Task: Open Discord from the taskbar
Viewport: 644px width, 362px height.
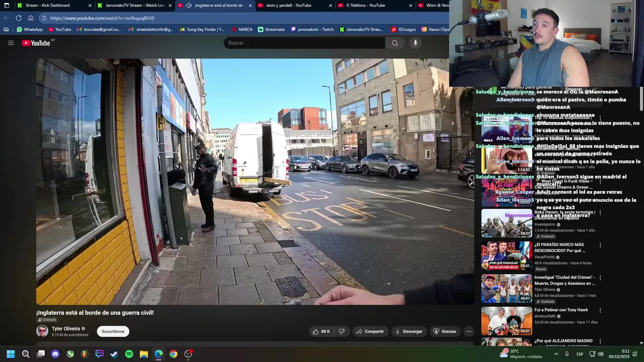Action: click(55, 354)
